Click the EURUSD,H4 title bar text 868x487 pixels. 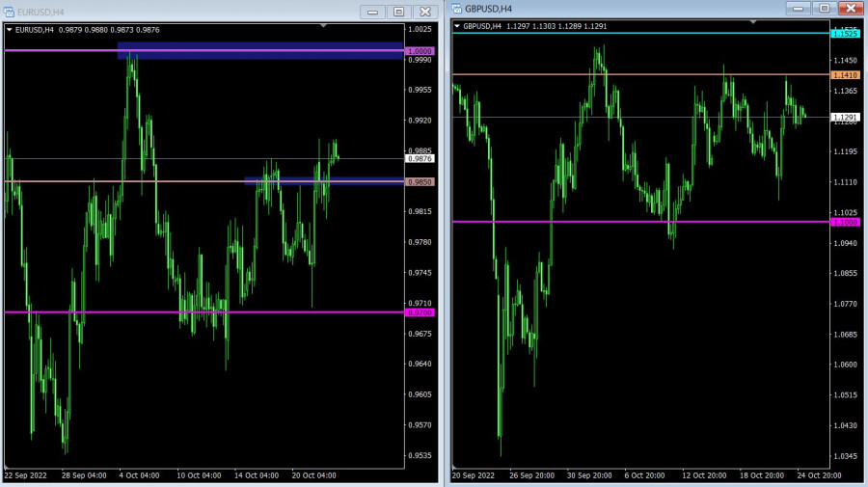click(41, 12)
